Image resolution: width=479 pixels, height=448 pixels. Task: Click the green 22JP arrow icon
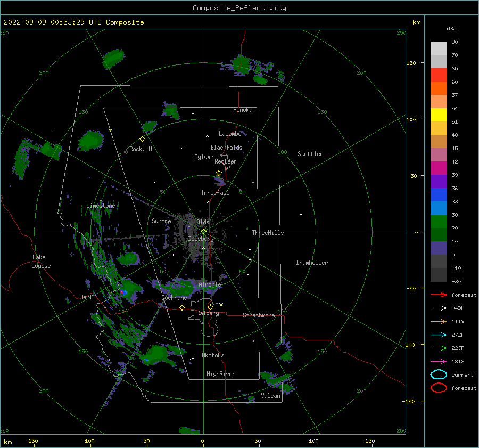(439, 348)
